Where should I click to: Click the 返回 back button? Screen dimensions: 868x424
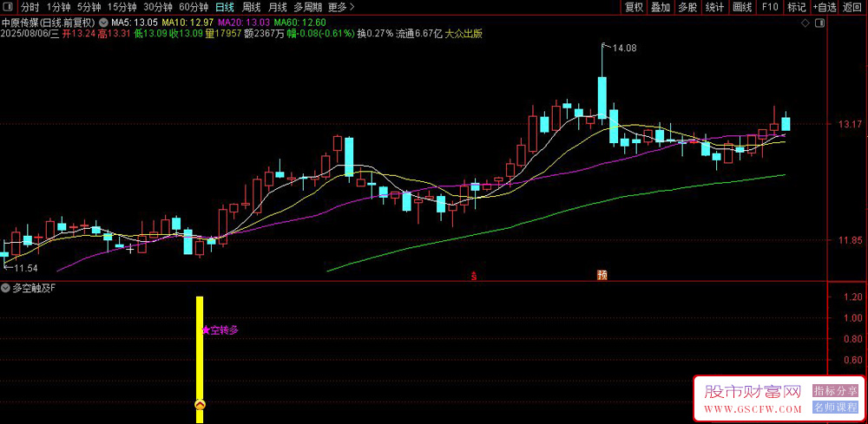click(852, 7)
